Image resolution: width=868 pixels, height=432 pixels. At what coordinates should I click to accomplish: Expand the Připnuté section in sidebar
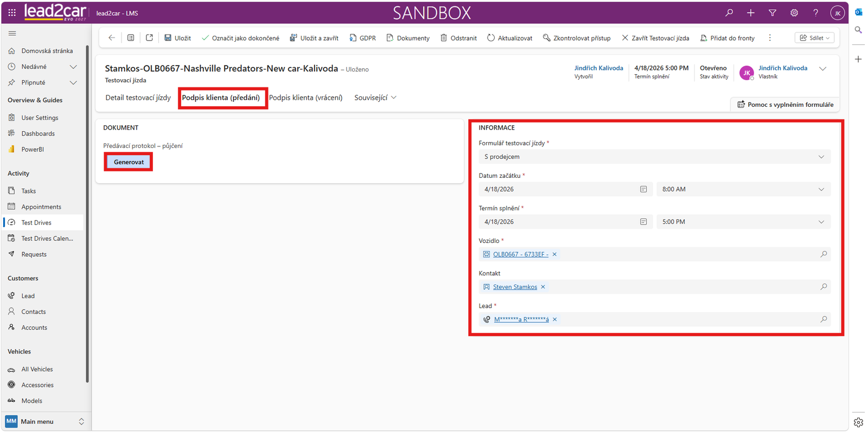[x=73, y=82]
